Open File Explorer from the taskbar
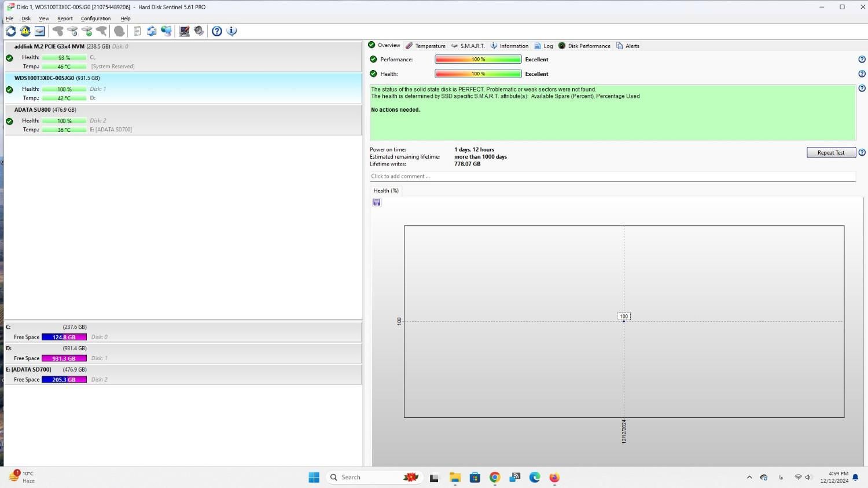 pos(455,478)
